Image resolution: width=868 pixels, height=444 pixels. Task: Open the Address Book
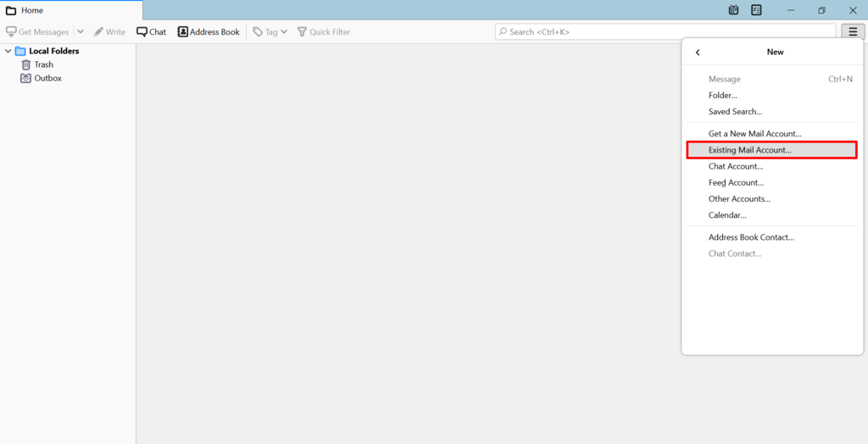point(209,31)
